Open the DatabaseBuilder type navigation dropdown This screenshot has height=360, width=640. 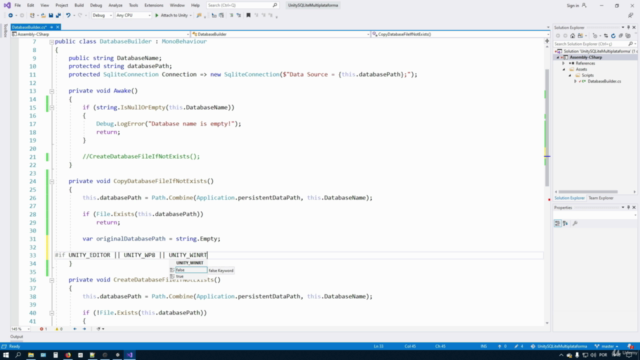point(280,34)
